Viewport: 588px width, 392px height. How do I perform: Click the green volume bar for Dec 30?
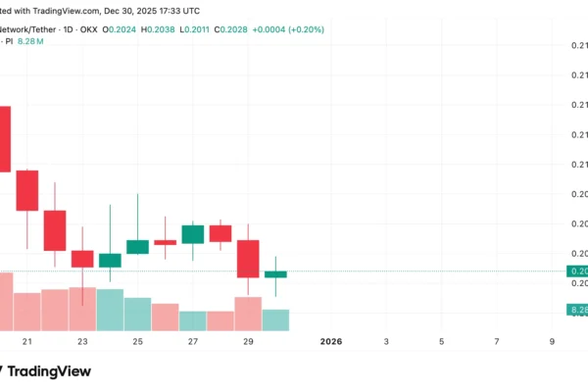tap(276, 319)
